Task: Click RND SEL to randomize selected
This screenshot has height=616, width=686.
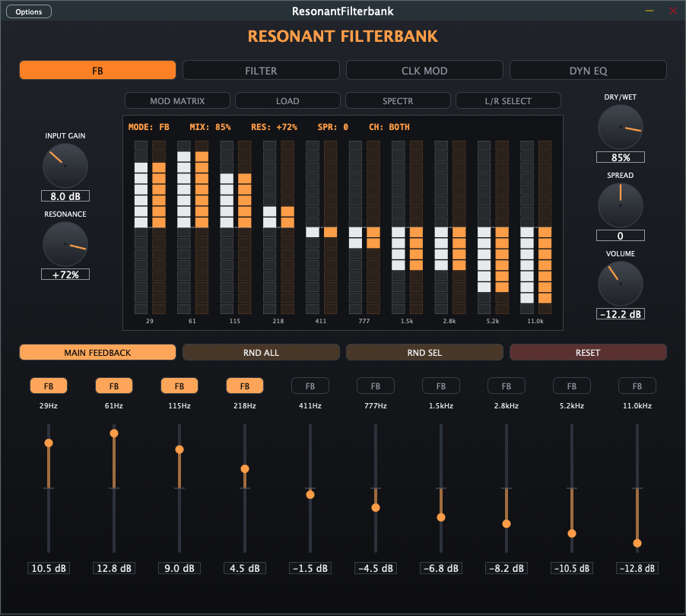Action: click(x=424, y=352)
